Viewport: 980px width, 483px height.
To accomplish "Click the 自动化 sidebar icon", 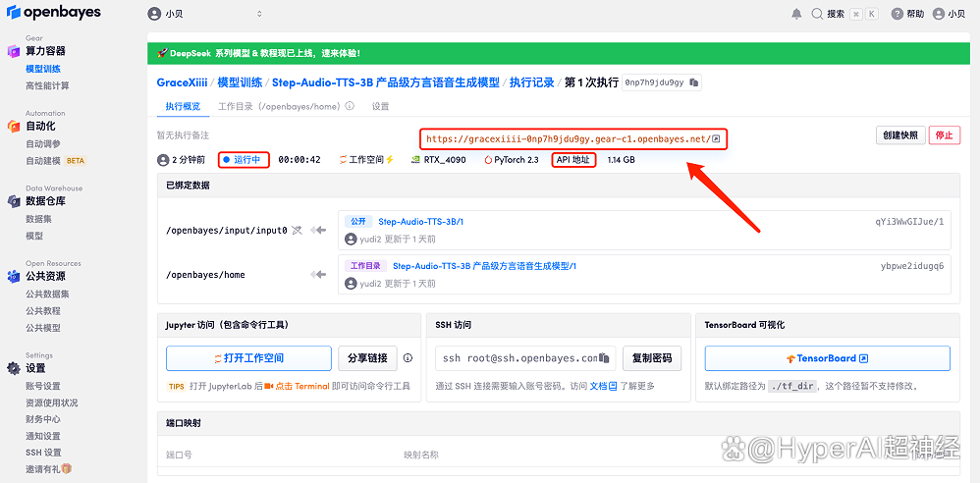I will (x=14, y=127).
